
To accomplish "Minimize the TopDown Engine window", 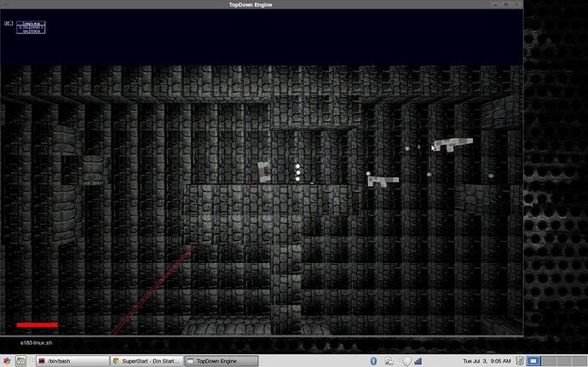I will click(495, 4).
